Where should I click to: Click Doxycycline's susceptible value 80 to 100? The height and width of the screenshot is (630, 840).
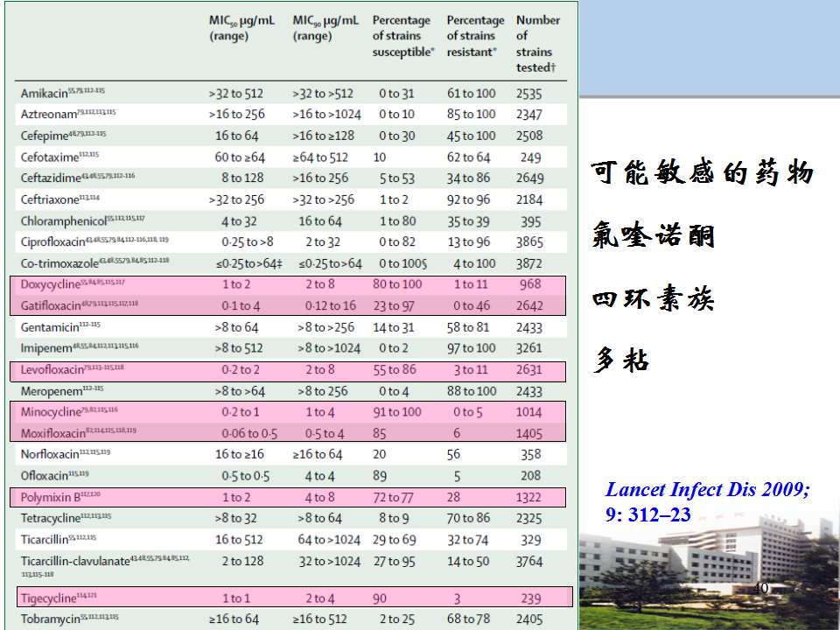(x=397, y=284)
